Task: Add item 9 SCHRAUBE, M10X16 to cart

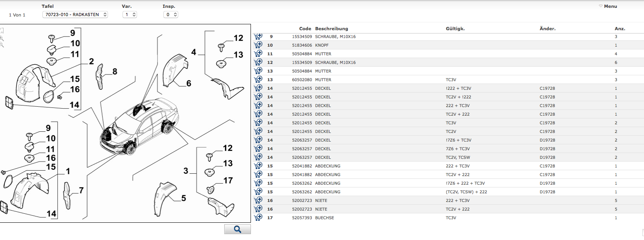Action: pos(258,36)
